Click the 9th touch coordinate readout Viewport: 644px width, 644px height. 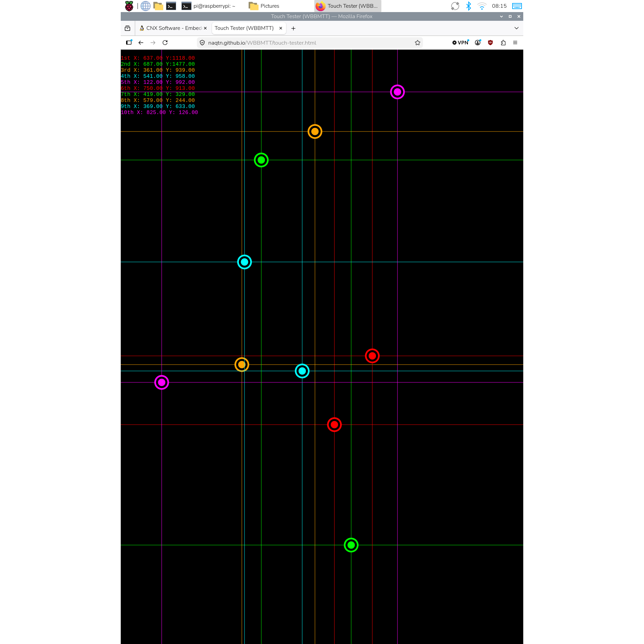click(158, 106)
